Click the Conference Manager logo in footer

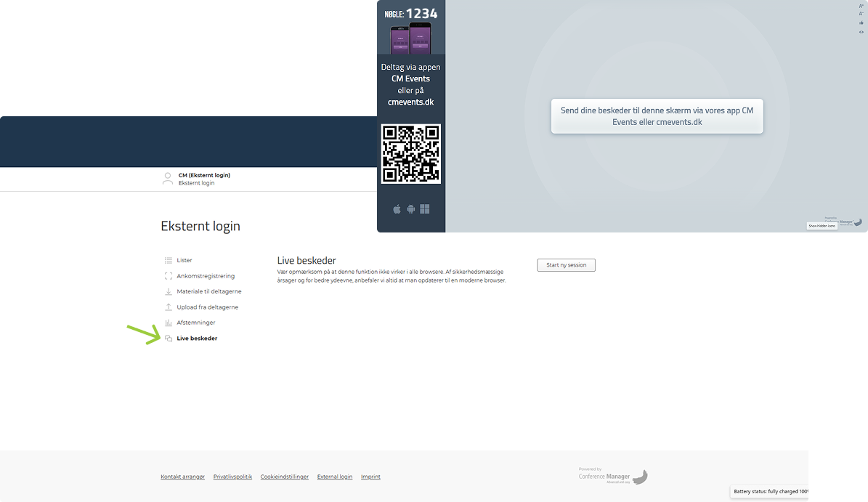pos(613,476)
